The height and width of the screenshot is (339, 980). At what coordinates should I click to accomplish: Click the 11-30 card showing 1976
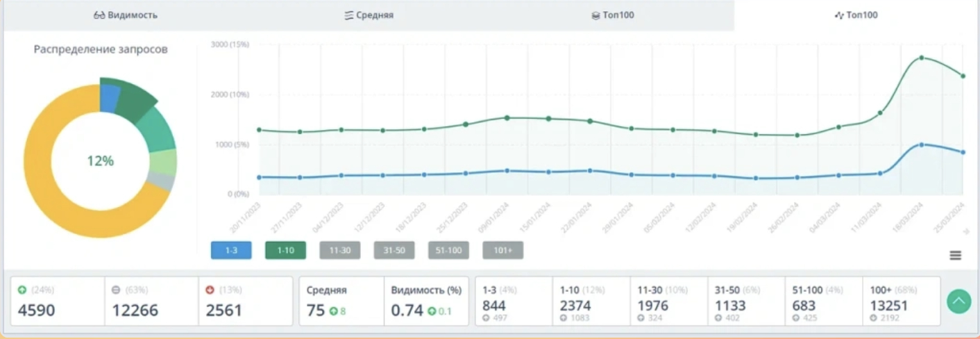click(669, 301)
